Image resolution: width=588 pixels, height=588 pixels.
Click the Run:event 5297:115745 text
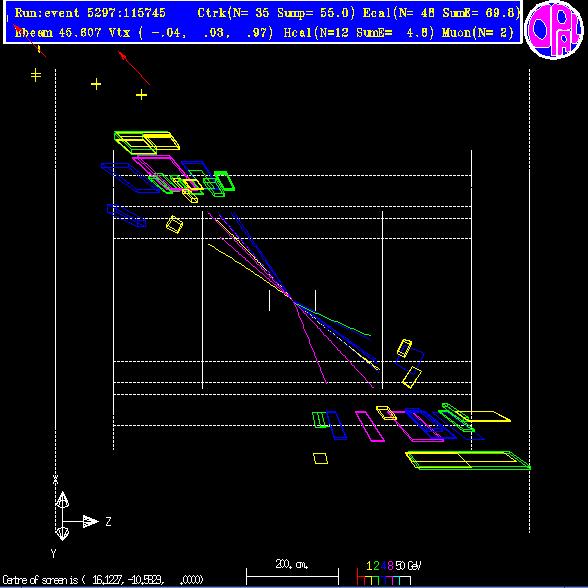[90, 13]
